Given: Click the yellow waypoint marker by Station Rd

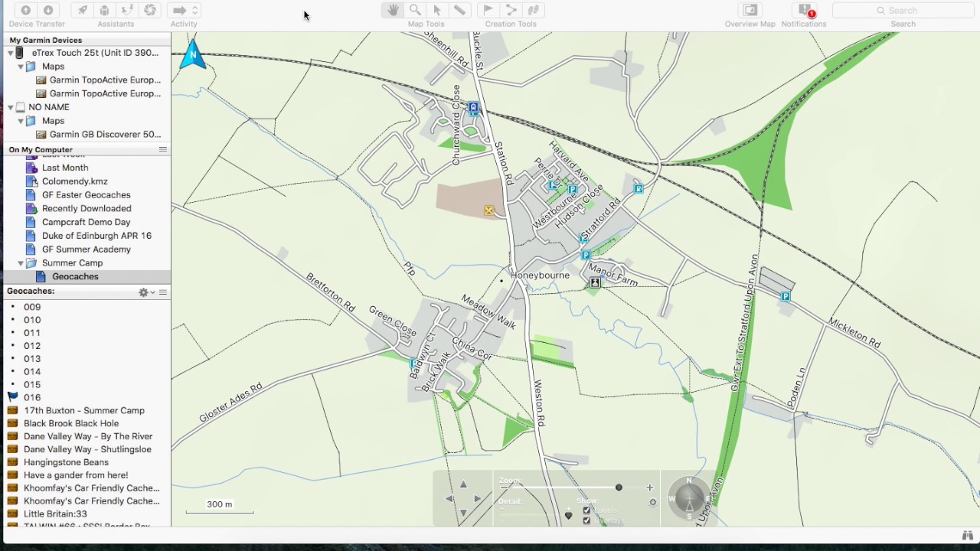Looking at the screenshot, I should pos(488,210).
